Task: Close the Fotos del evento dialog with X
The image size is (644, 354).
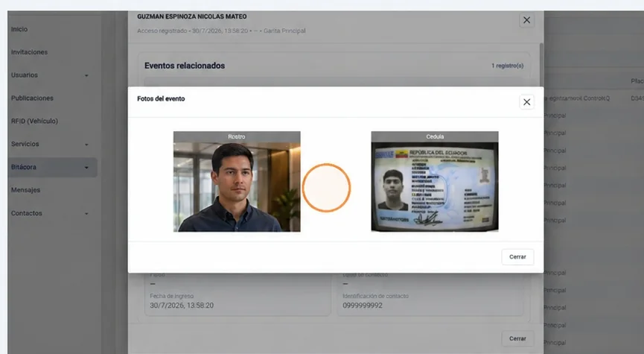Action: click(x=526, y=102)
